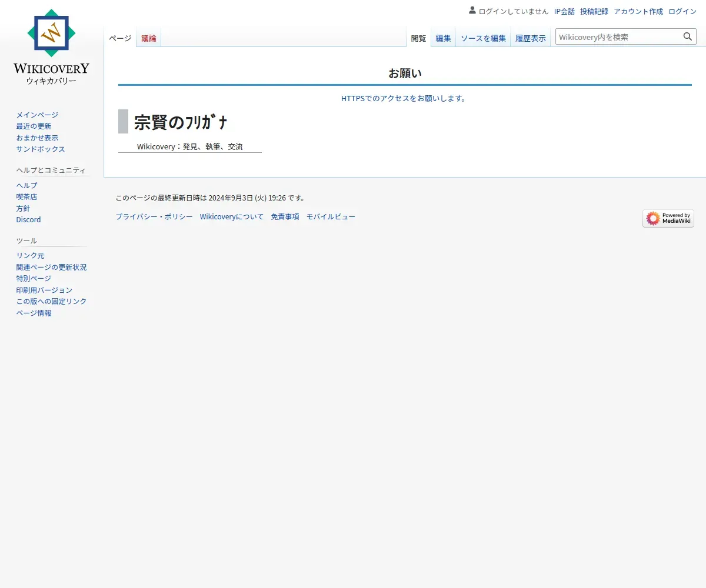This screenshot has width=706, height=588.
Task: Open 印刷用バージョン link
Action: point(44,290)
